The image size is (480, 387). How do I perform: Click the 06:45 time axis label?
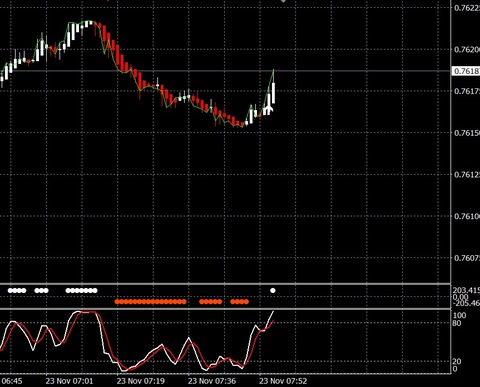(x=12, y=381)
